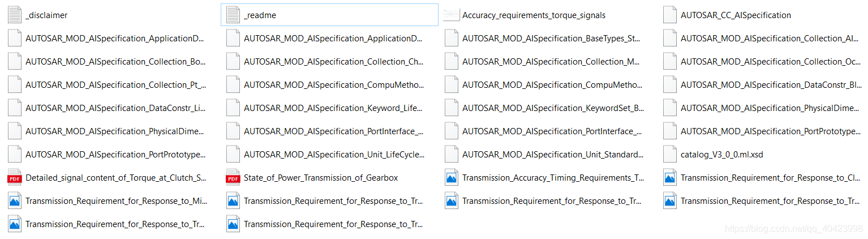This screenshot has height=239, width=868.
Task: Click the text document icon of _disclaimer
Action: click(15, 15)
